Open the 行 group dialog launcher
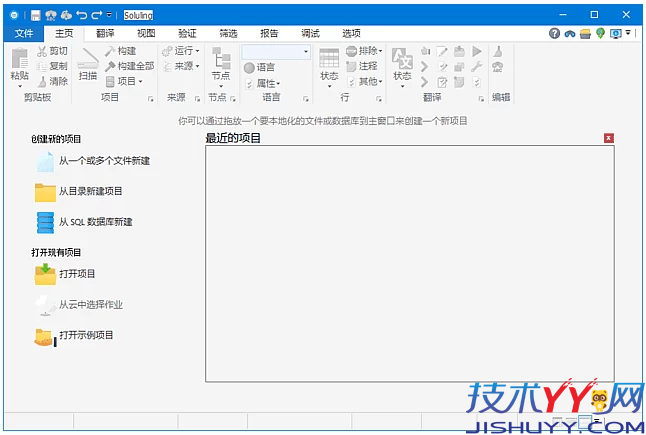 pos(379,99)
